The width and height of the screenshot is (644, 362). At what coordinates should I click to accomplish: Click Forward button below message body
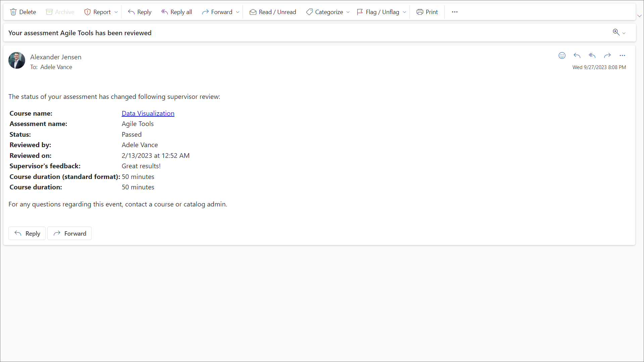[x=69, y=233]
